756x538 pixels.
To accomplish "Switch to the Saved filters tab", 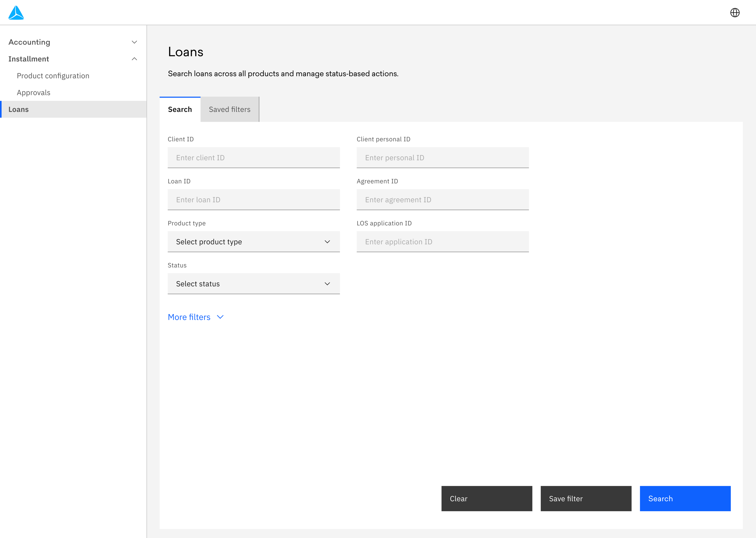I will click(x=230, y=109).
